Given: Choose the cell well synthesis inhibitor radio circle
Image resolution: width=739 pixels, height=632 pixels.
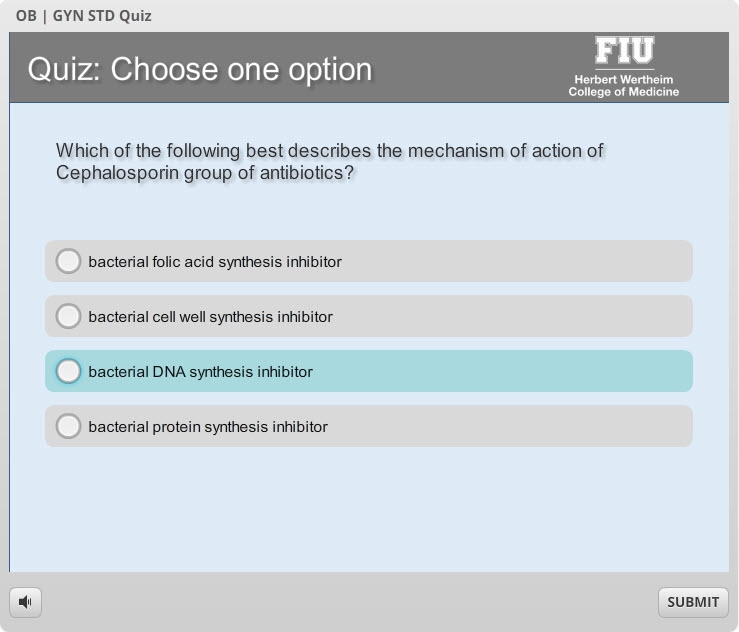Looking at the screenshot, I should pyautogui.click(x=68, y=316).
